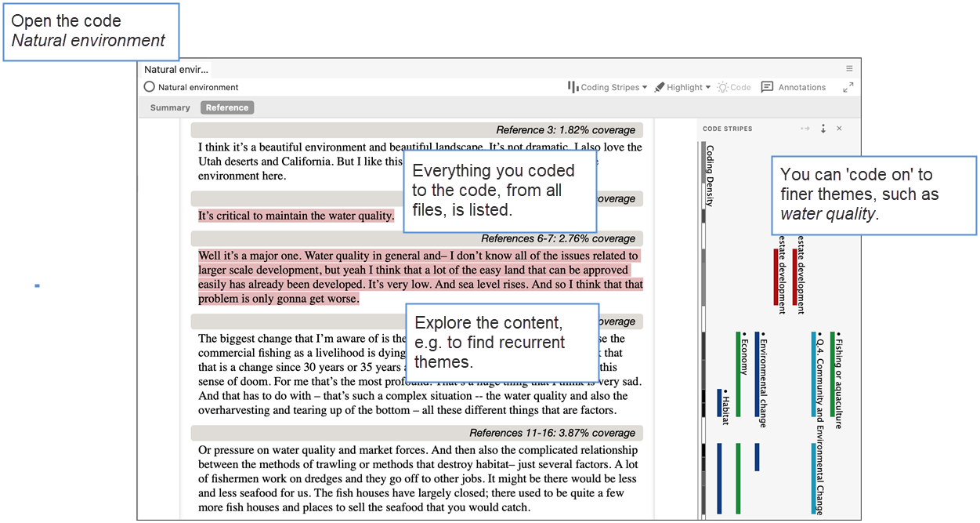Click the Coding Stripes toolbar icon

[573, 87]
